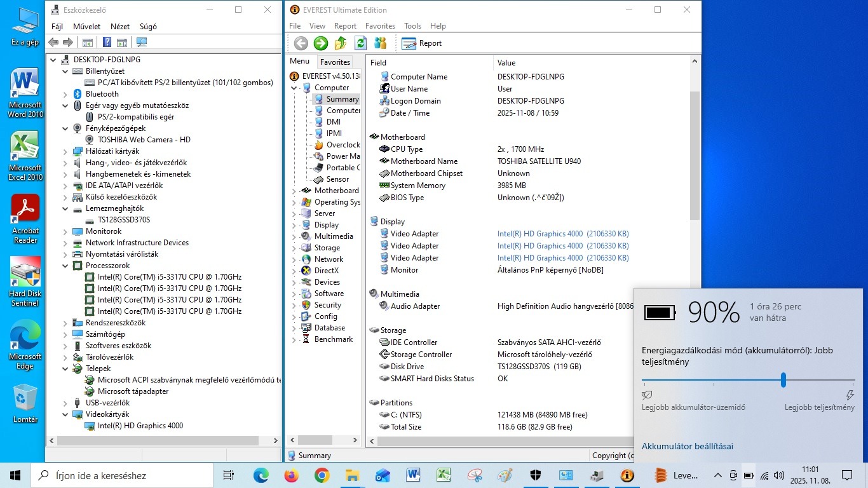Click the volume icon in system tray
This screenshot has width=868, height=488.
tap(779, 475)
